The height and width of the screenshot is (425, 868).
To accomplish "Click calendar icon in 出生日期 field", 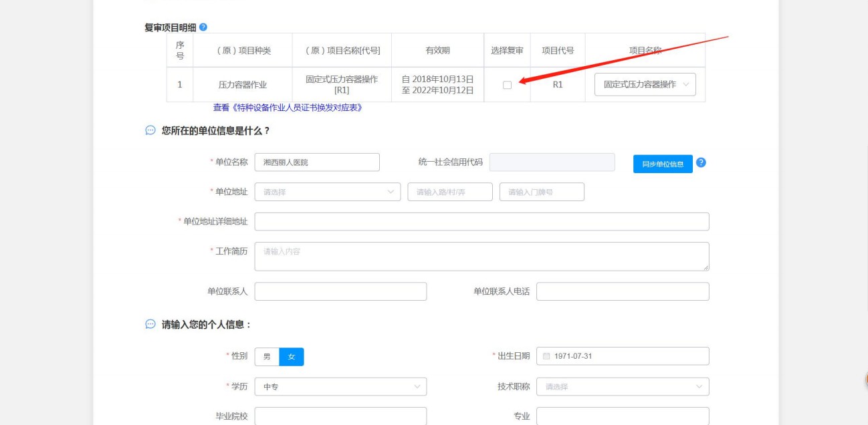I will (546, 356).
